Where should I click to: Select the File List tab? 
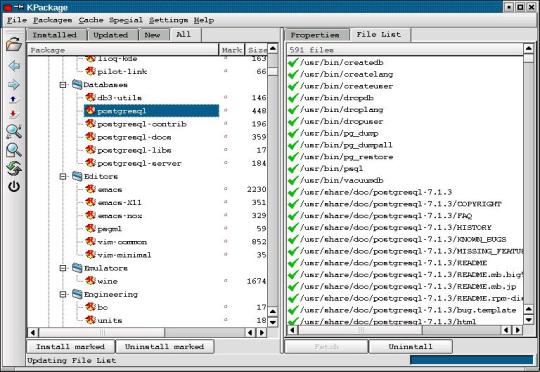380,34
